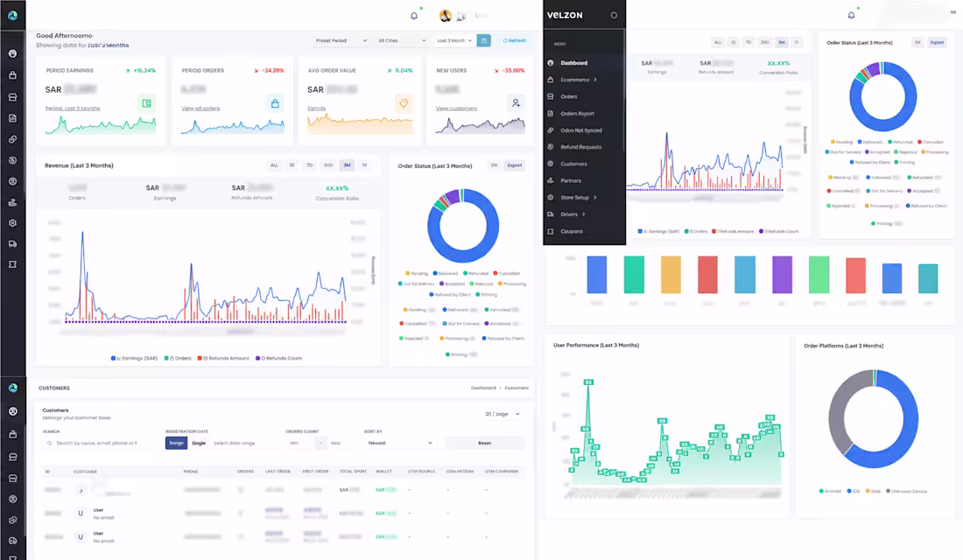Open Customers in the Velzon menu

(x=573, y=164)
